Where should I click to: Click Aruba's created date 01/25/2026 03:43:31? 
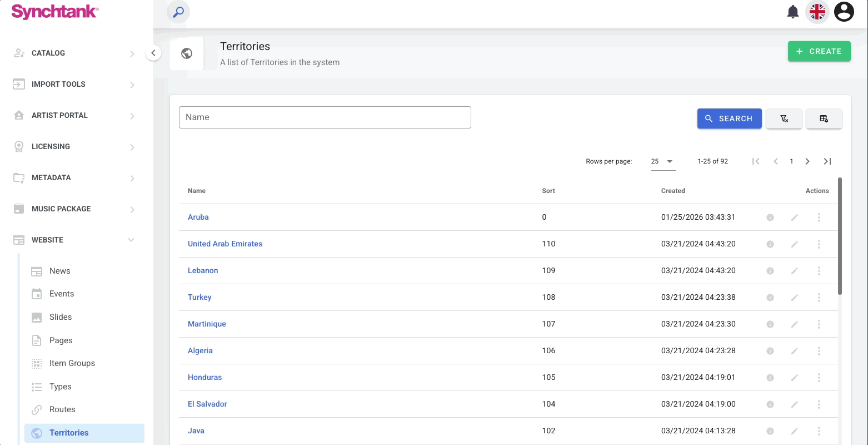pyautogui.click(x=698, y=217)
